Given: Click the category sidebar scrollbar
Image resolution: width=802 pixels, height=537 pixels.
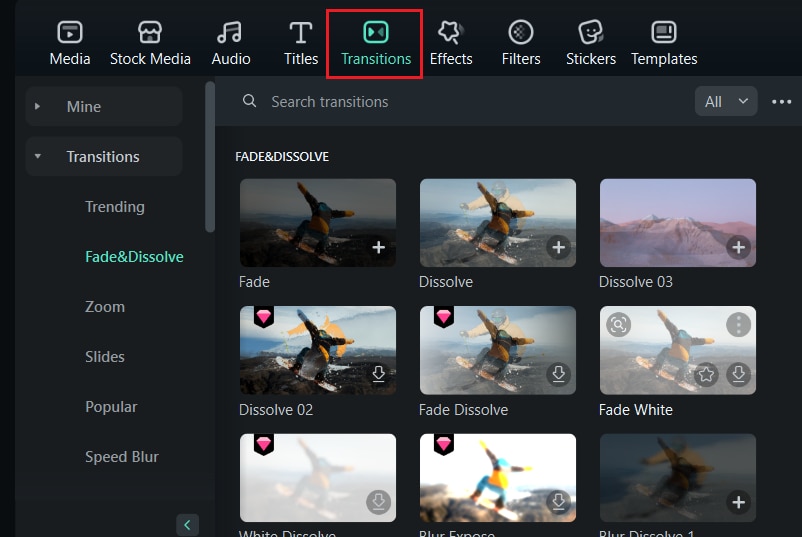Looking at the screenshot, I should (x=210, y=156).
